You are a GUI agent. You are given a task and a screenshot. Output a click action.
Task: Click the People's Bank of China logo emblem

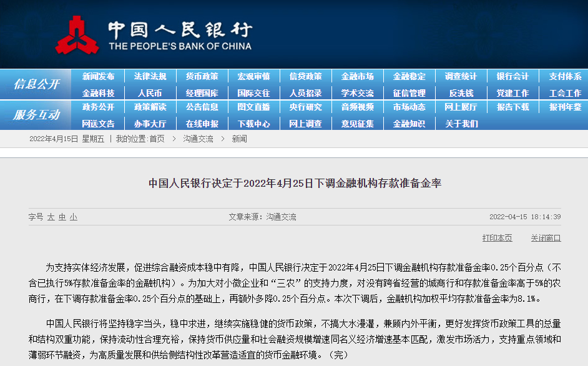coord(77,36)
